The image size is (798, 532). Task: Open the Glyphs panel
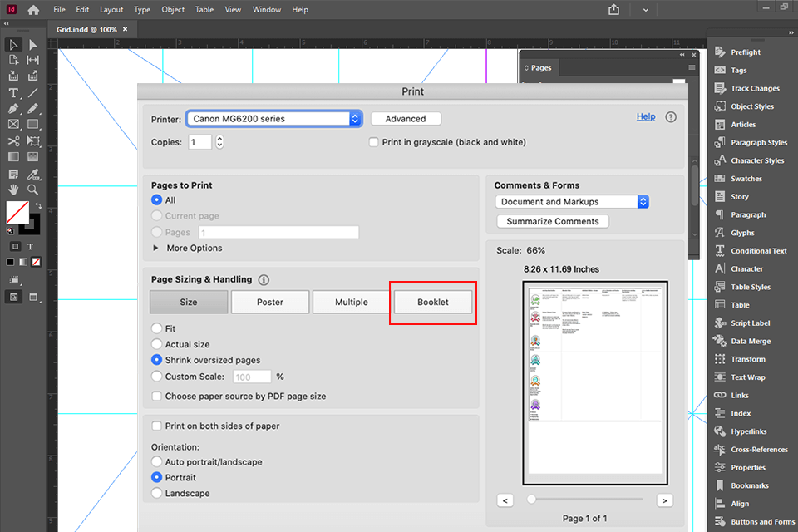[x=742, y=233]
